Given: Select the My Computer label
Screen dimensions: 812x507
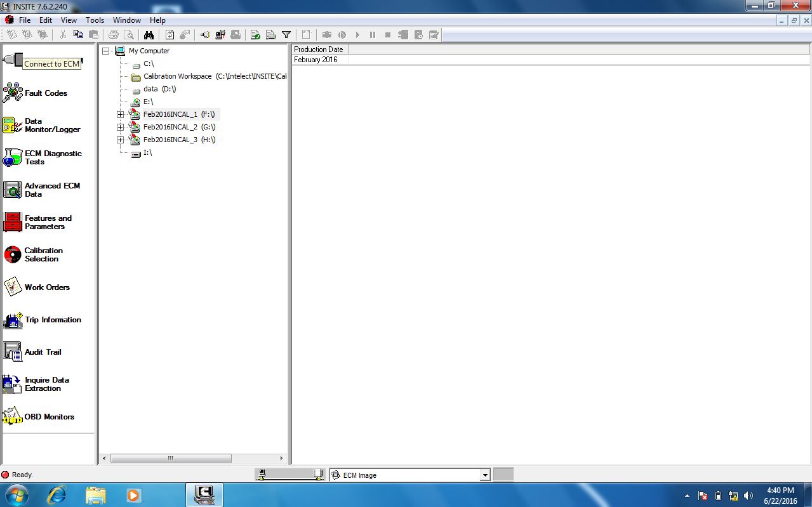Looking at the screenshot, I should [149, 51].
